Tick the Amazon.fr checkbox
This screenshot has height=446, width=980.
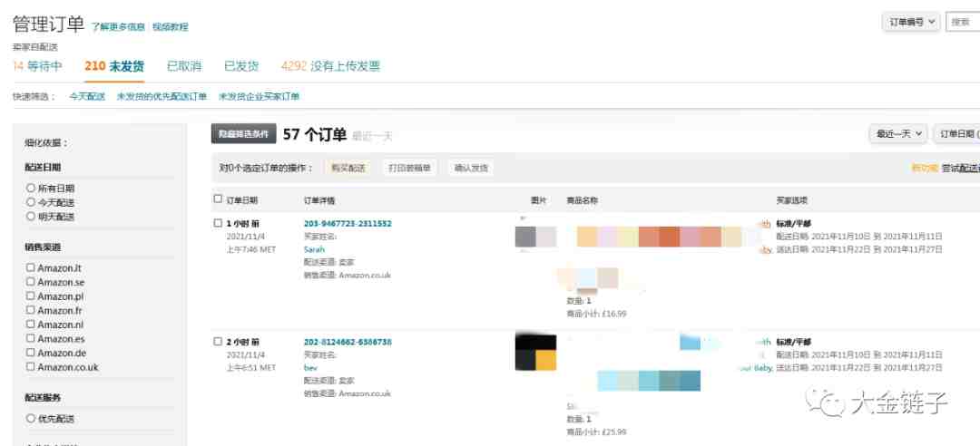[x=31, y=310]
